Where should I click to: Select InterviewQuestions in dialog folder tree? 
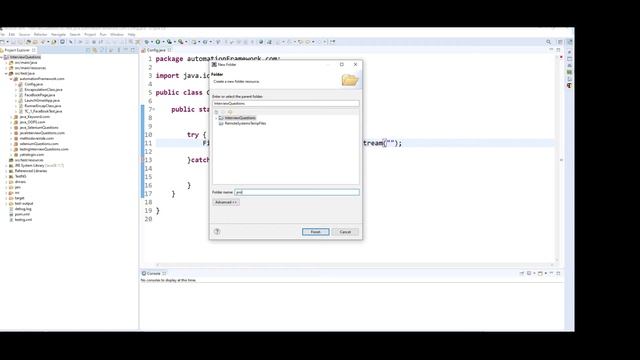click(240, 118)
